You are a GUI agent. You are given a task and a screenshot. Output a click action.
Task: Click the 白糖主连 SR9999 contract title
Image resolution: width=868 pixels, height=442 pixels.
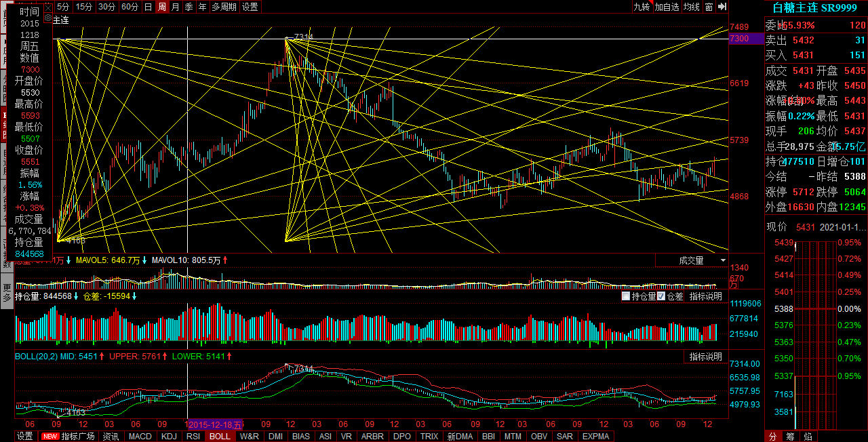point(816,7)
